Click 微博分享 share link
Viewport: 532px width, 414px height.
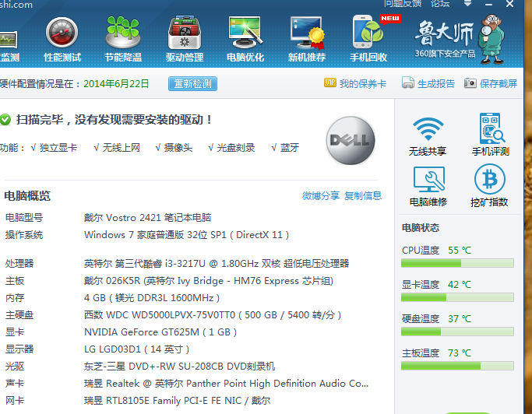click(x=321, y=195)
